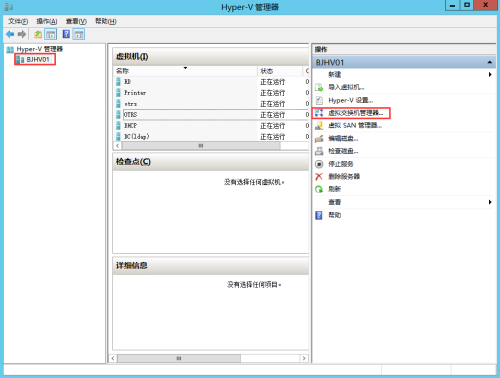Sort by the 状态 column header
The image size is (500, 378).
[x=280, y=71]
